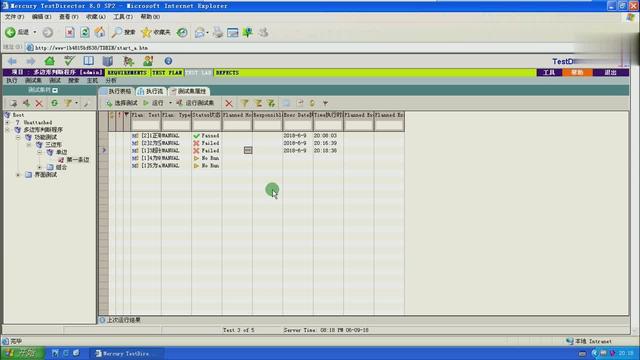The image size is (640, 360).
Task: Open the rightmost grid toolbar dropdown arrow
Action: point(325,103)
